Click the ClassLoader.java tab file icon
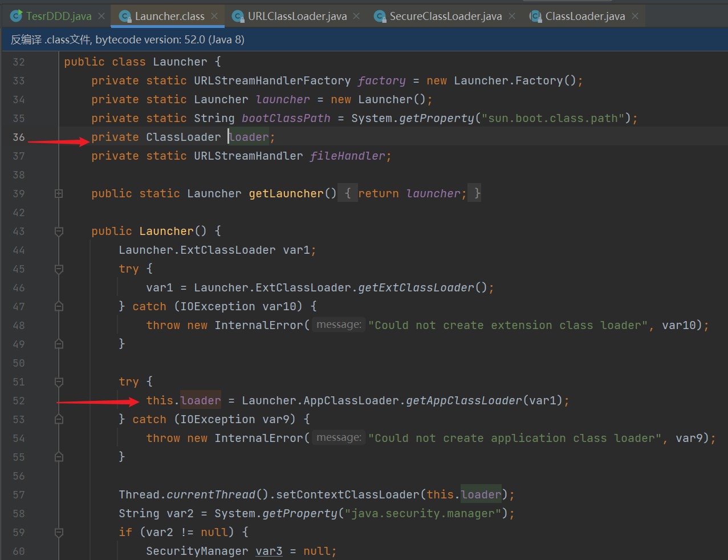728x560 pixels. click(535, 17)
